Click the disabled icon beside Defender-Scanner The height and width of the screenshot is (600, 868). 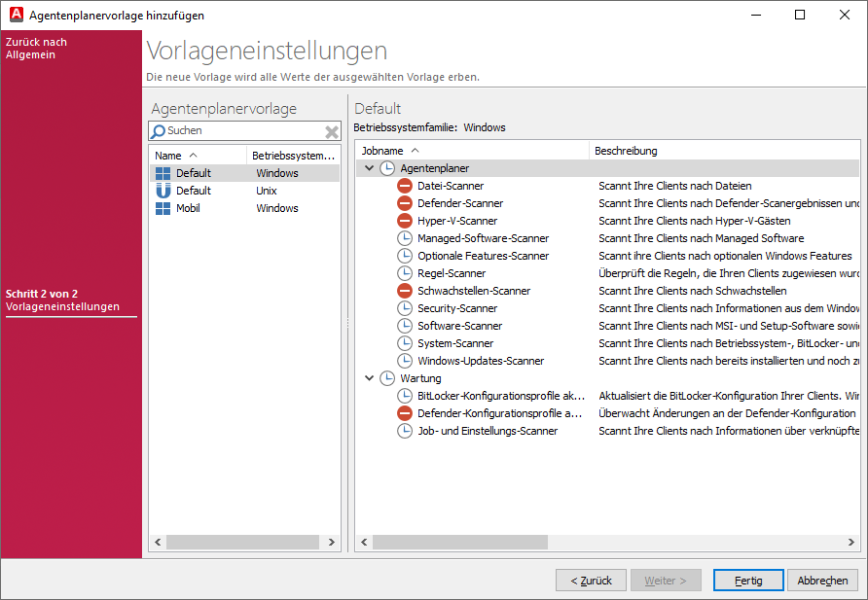tap(405, 203)
